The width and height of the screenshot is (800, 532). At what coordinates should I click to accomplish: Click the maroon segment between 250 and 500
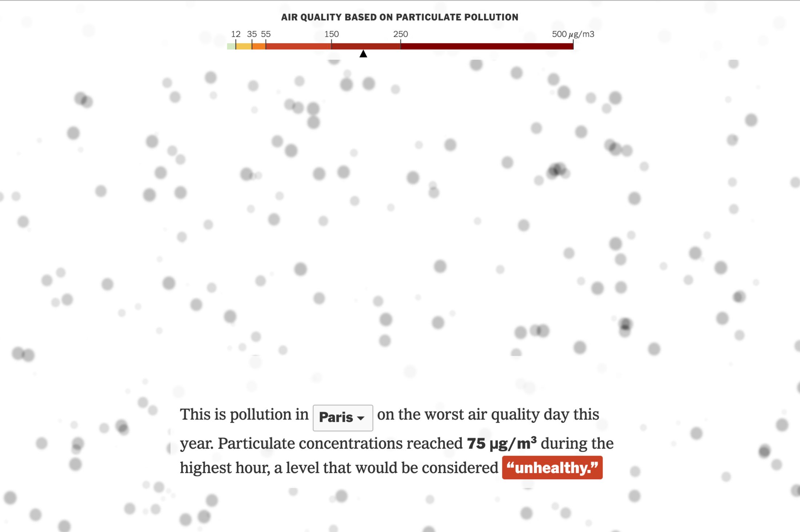487,46
